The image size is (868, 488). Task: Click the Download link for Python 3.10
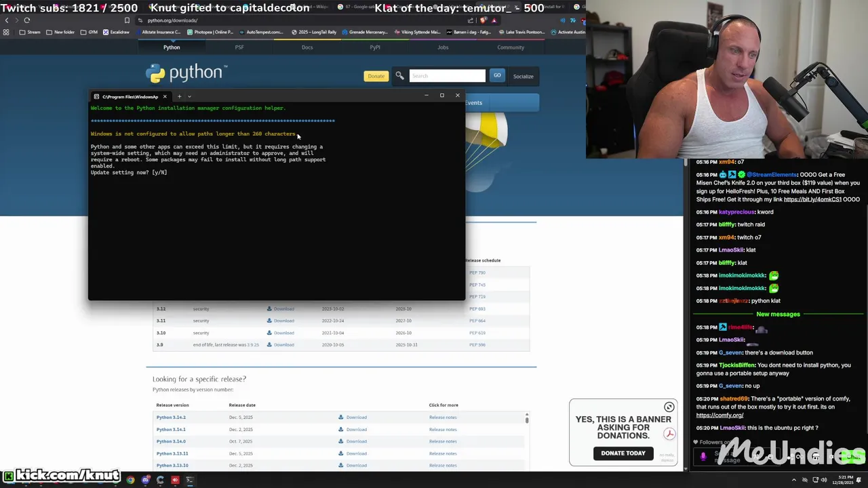pos(281,333)
